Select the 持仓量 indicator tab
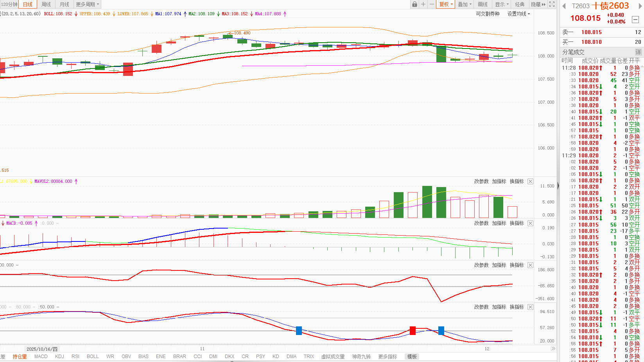The image size is (644, 362). click(20, 357)
